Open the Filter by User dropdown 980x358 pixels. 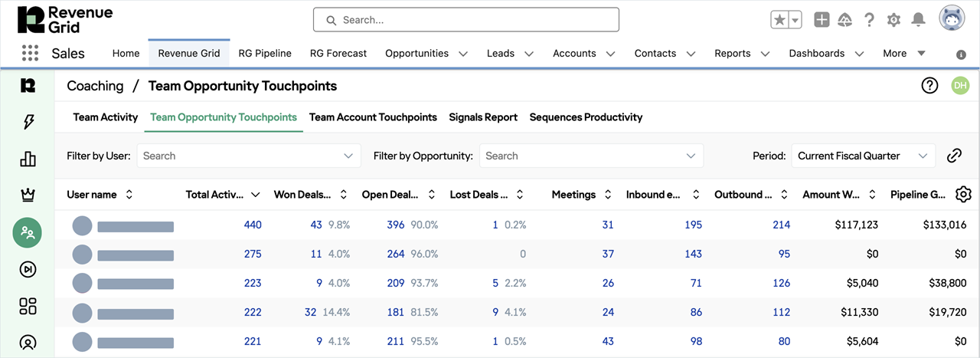tap(249, 156)
